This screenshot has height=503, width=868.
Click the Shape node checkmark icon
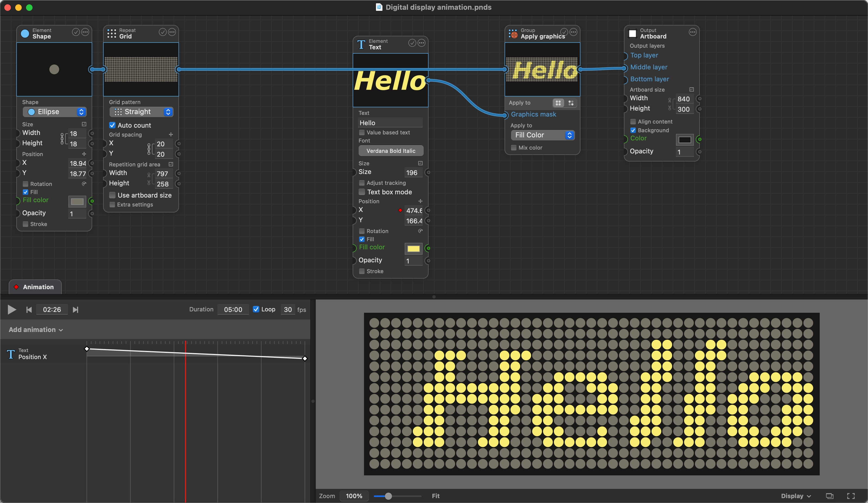point(76,32)
